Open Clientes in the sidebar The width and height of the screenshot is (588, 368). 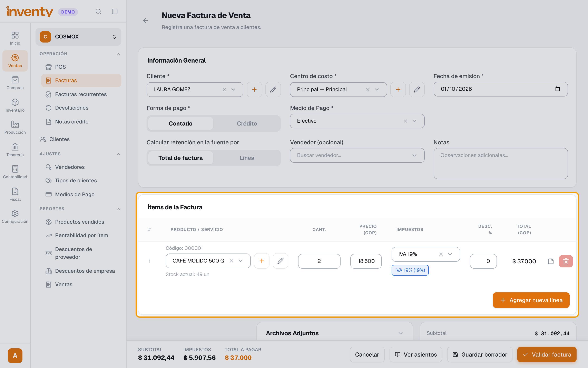[x=78, y=139]
